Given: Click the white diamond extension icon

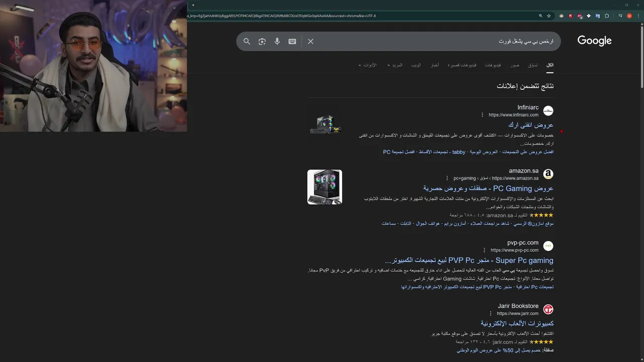Looking at the screenshot, I should (x=589, y=16).
